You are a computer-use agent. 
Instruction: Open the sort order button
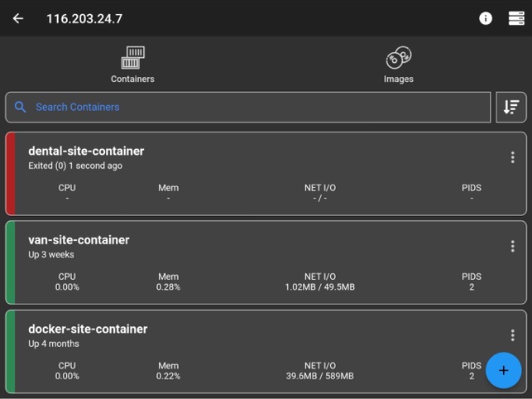[511, 107]
